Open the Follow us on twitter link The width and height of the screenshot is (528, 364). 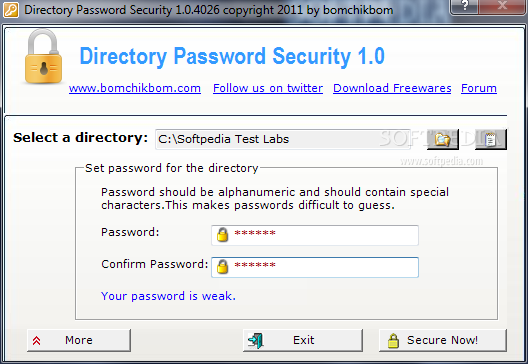point(268,88)
